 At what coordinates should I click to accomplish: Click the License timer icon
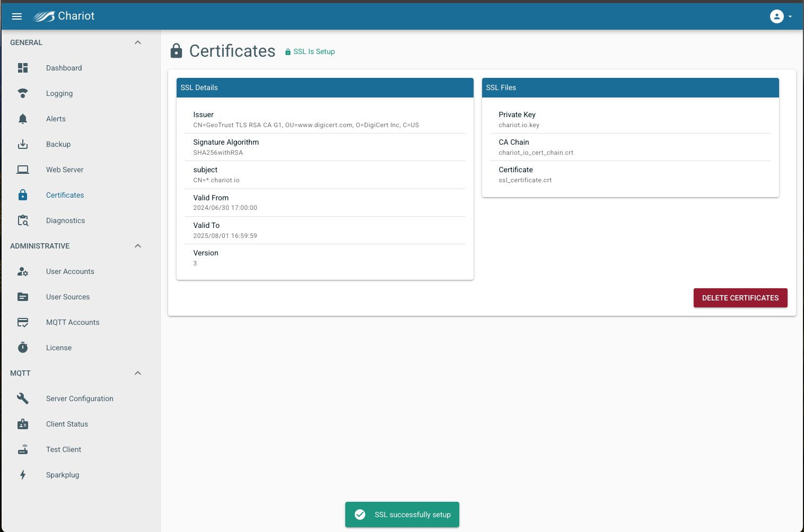click(x=23, y=348)
